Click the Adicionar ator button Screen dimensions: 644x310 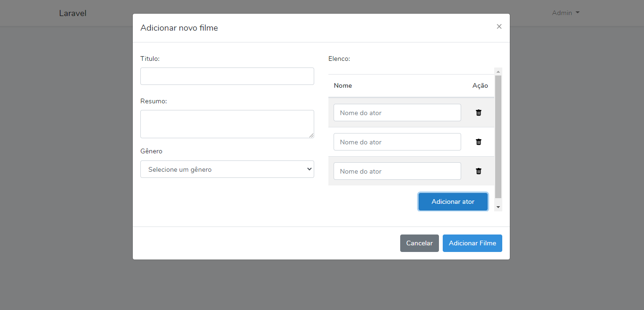(x=453, y=201)
